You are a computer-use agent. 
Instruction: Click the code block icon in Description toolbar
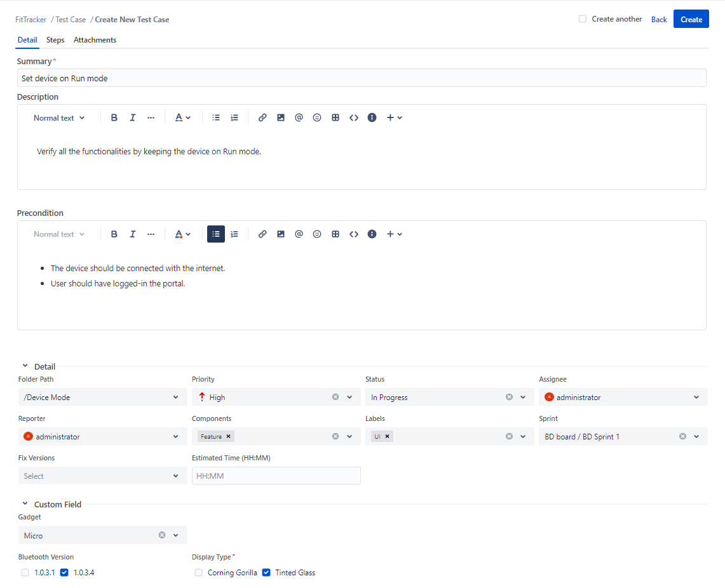pos(354,117)
